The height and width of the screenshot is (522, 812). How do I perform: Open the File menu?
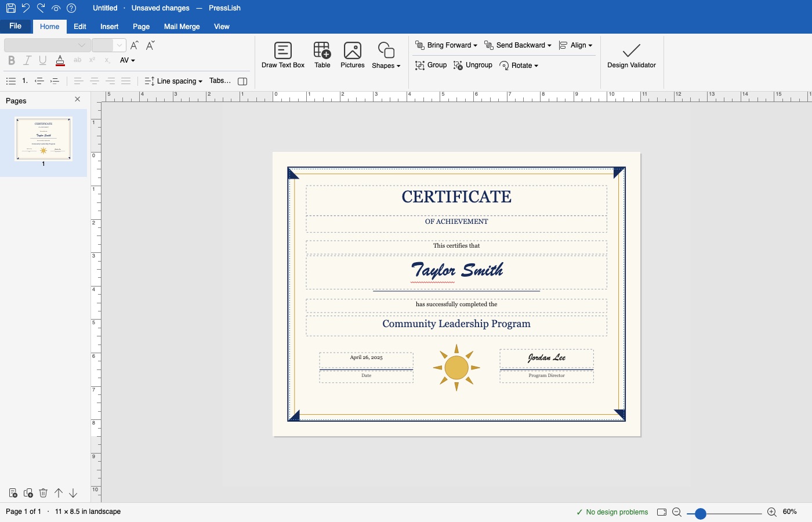16,26
